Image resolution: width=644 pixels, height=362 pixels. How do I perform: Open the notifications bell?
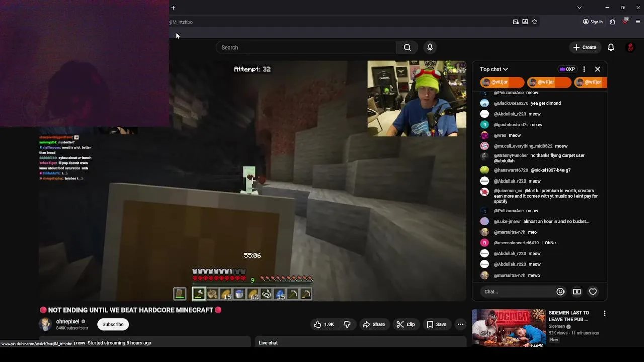coord(611,47)
